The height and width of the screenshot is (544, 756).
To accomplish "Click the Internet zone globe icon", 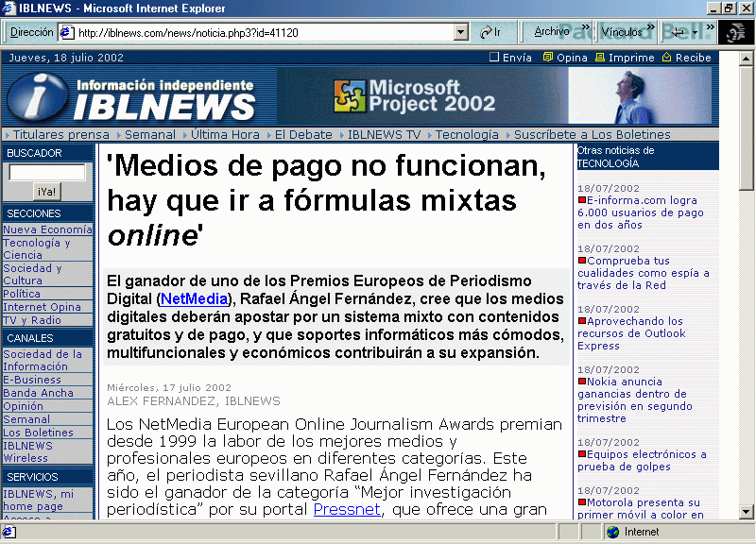I will click(x=612, y=532).
